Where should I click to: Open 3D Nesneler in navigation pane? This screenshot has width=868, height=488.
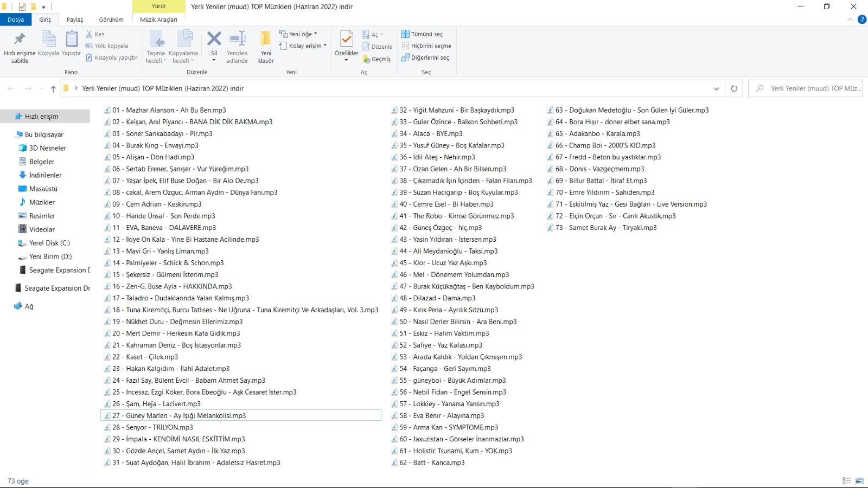click(x=47, y=148)
